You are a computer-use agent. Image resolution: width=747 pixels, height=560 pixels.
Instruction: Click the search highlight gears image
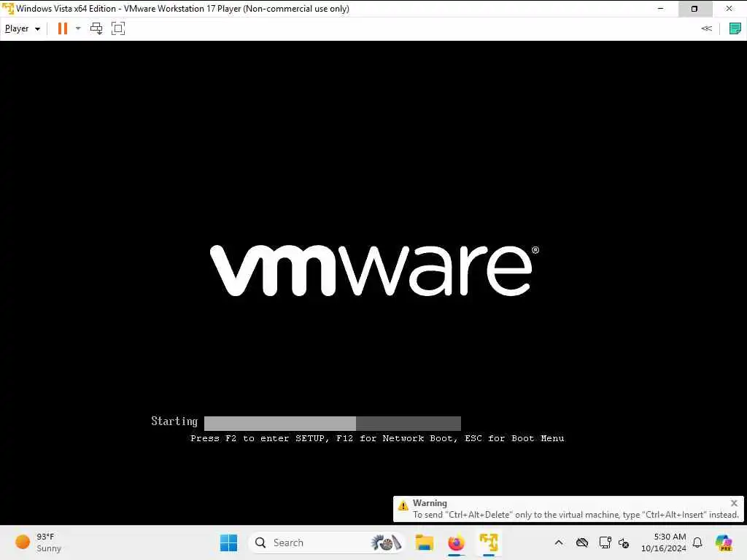[387, 542]
